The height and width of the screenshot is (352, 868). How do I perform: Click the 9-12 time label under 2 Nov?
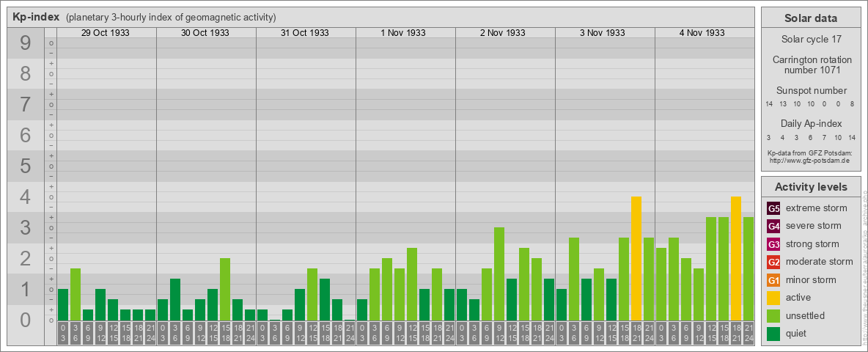[x=499, y=333]
